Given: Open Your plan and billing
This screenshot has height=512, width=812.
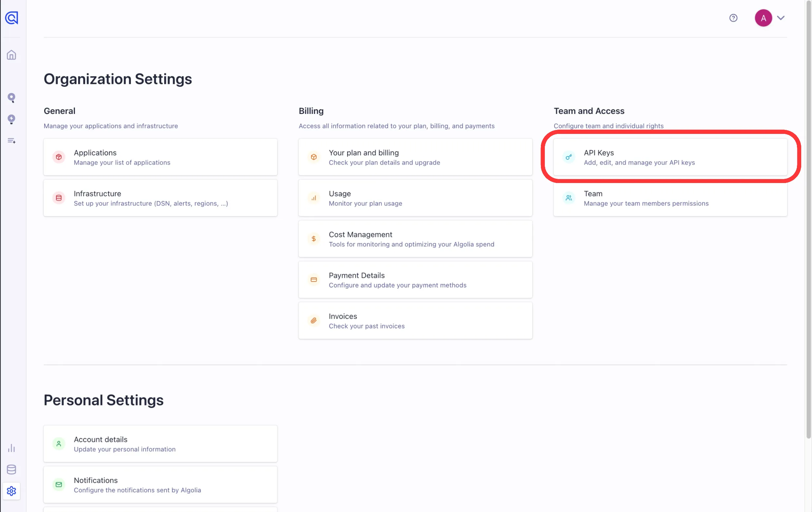Looking at the screenshot, I should tap(415, 157).
